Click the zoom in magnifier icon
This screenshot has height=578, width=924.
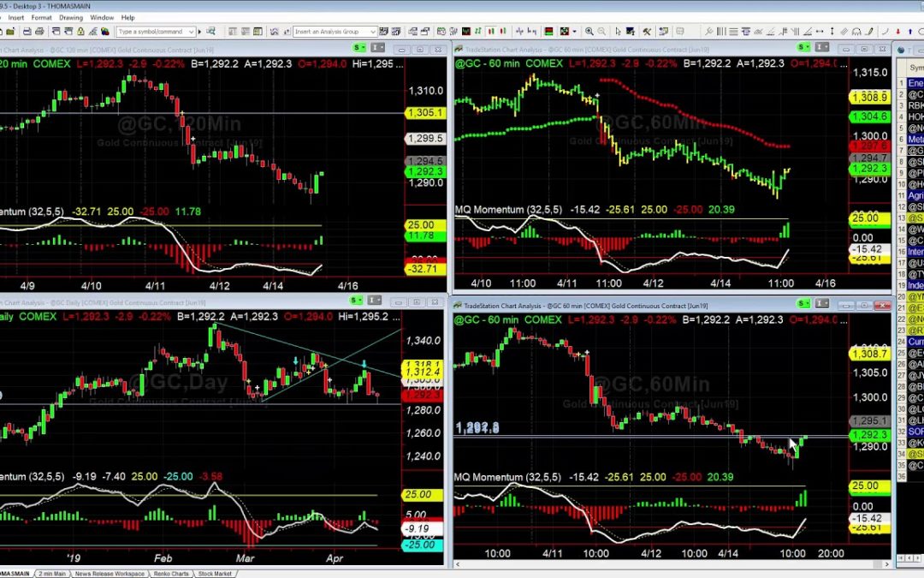coord(589,32)
